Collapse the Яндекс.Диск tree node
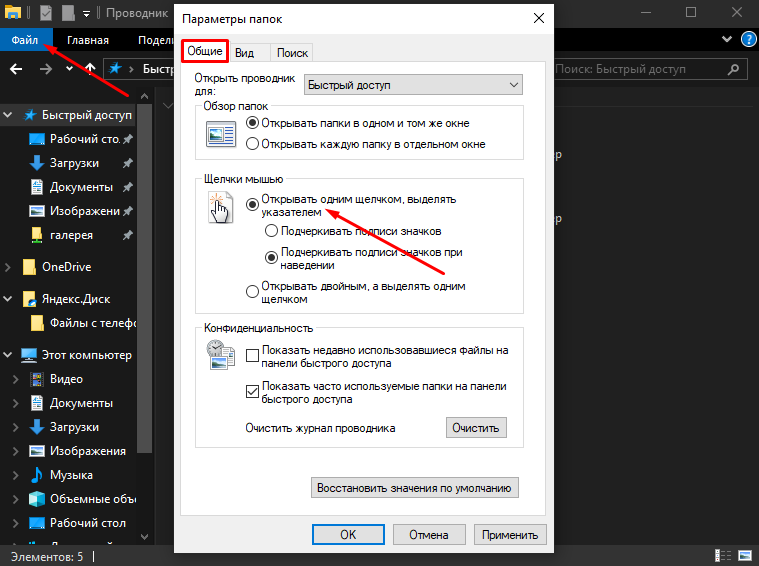 tap(8, 299)
